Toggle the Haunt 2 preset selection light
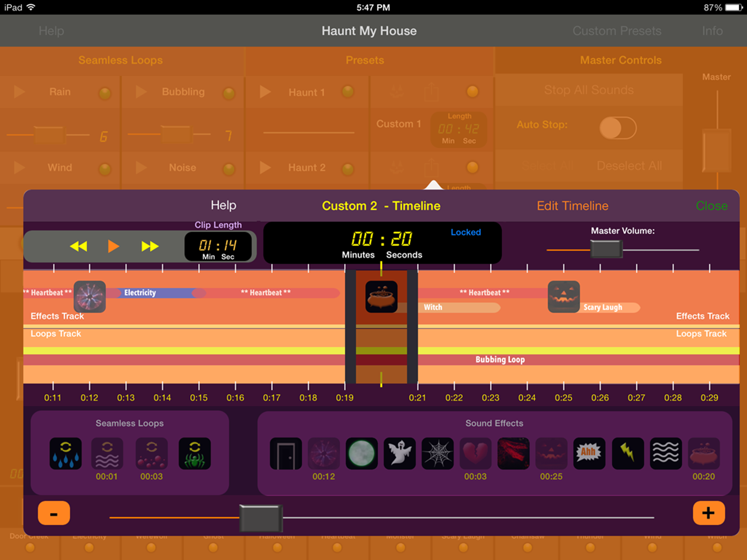The width and height of the screenshot is (747, 560). [348, 169]
